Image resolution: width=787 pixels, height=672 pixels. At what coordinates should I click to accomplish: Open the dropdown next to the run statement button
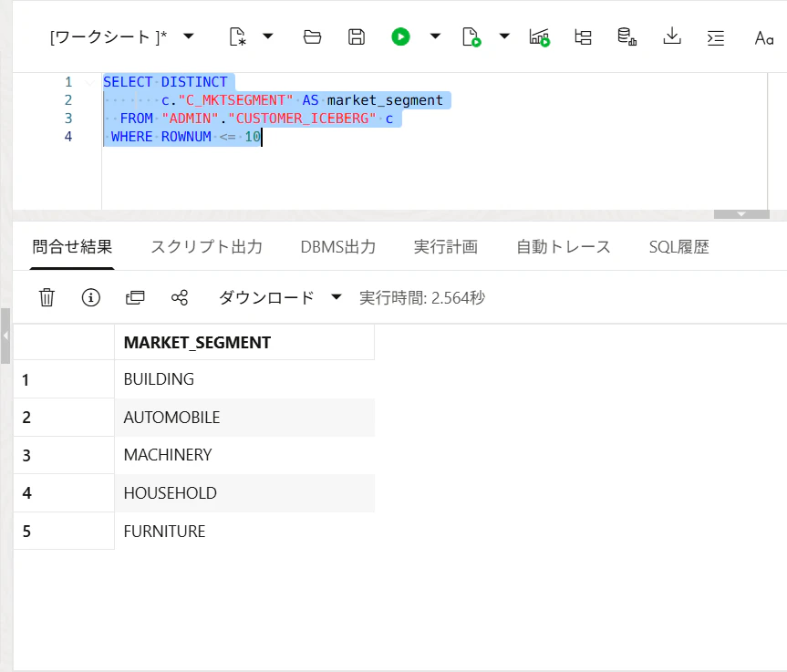point(435,36)
